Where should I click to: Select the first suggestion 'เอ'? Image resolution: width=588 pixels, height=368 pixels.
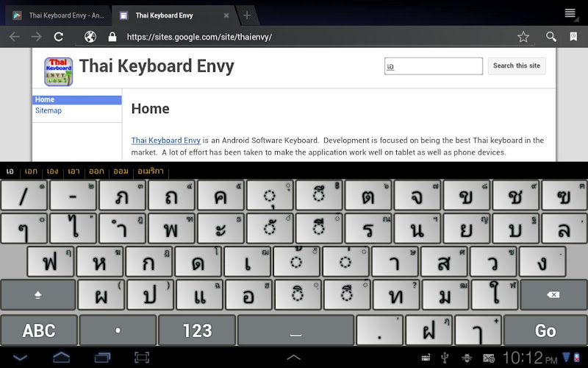10,171
